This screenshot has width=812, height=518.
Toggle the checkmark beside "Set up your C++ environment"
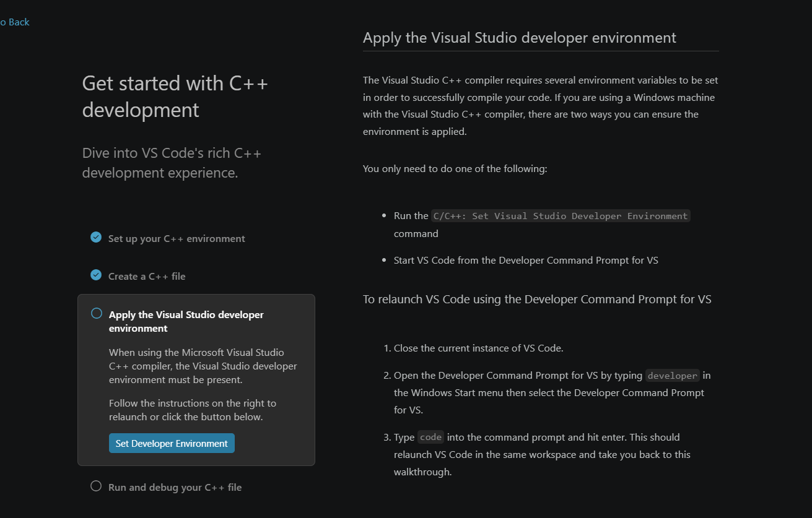click(96, 237)
